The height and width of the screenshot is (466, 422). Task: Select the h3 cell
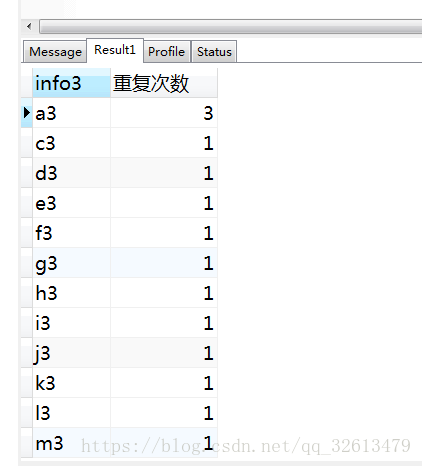(71, 293)
